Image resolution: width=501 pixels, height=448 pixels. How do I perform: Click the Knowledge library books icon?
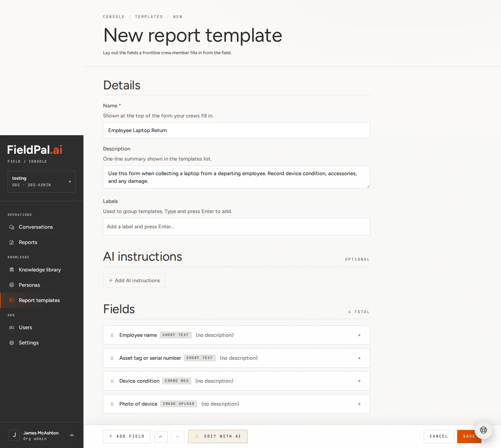(11, 270)
